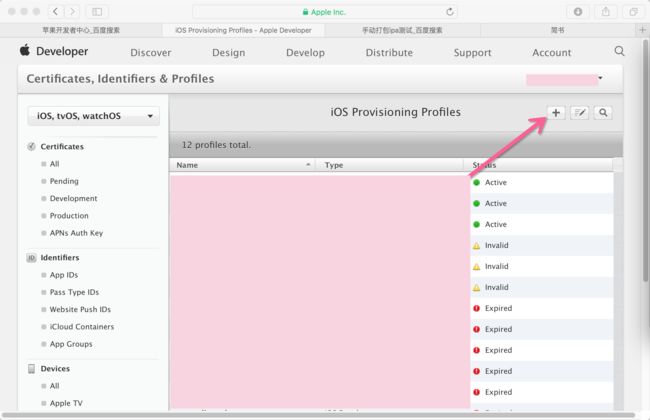Open APNs Auth Key
This screenshot has width=650, height=420.
click(76, 233)
